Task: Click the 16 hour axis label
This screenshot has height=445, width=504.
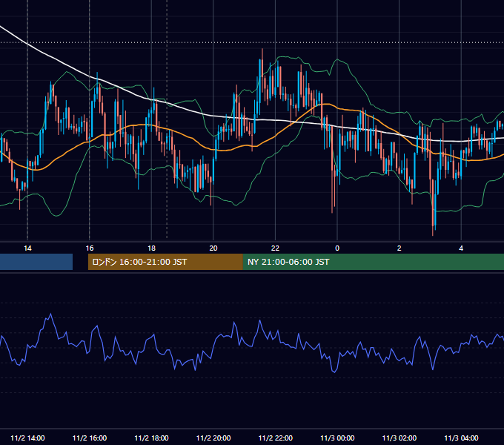Action: coord(90,248)
